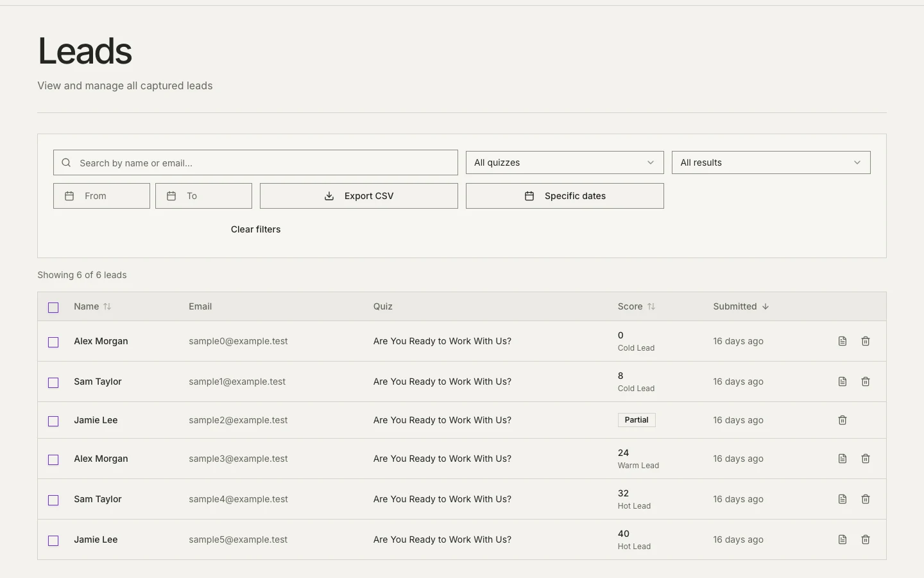The height and width of the screenshot is (578, 924).
Task: Open the All results dropdown
Action: click(771, 162)
